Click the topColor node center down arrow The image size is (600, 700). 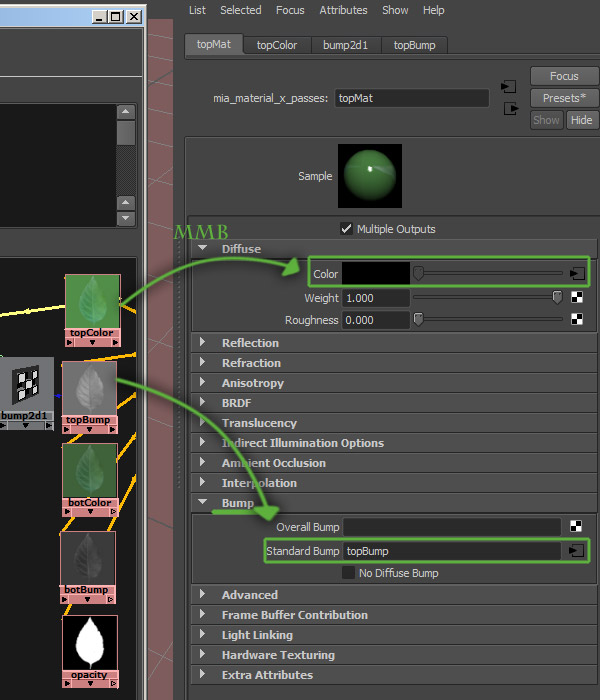(92, 343)
